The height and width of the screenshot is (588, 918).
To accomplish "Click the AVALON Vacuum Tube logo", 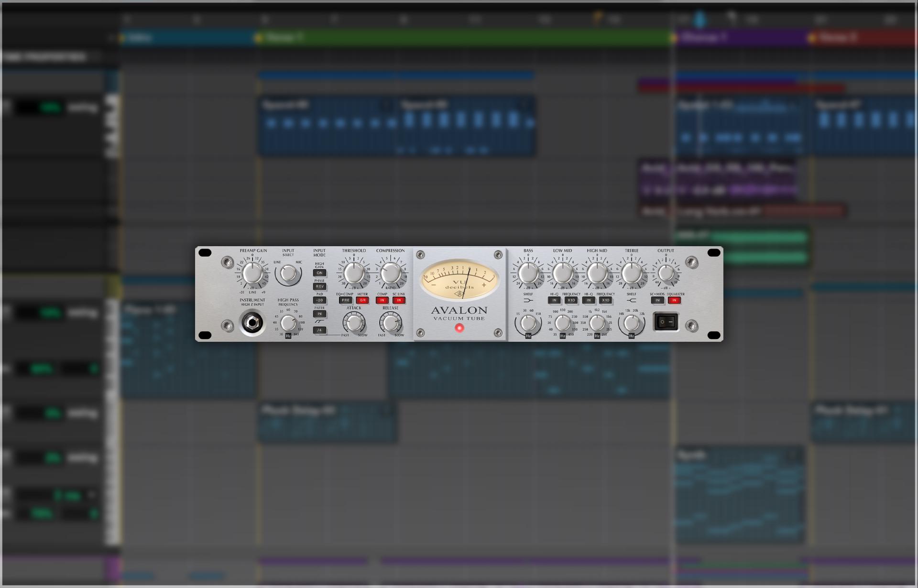I will tap(459, 313).
